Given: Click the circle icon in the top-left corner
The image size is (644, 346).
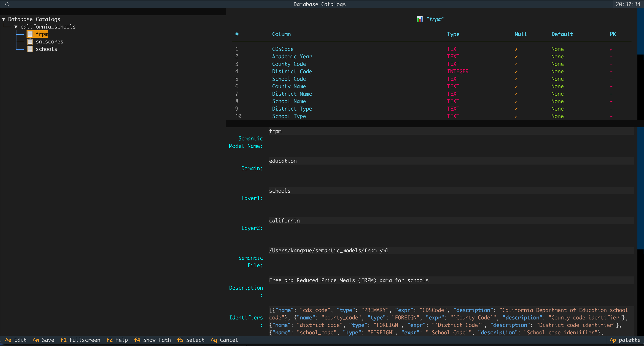Looking at the screenshot, I should click(x=7, y=4).
